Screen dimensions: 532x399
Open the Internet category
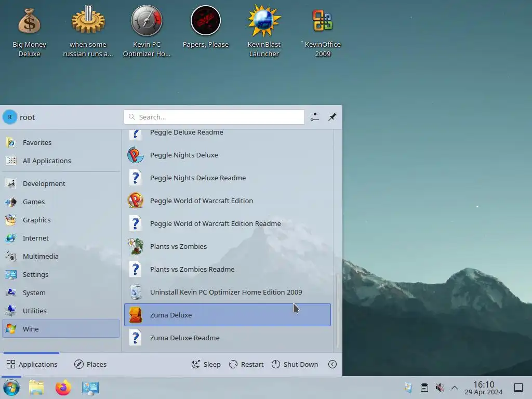[61, 238]
